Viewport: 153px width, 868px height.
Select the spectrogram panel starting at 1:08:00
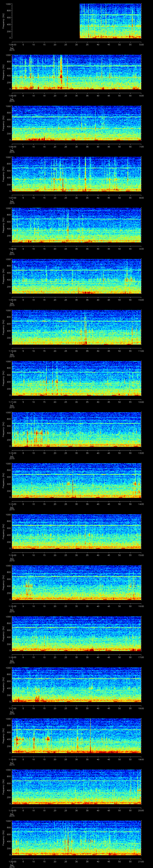coord(77,225)
